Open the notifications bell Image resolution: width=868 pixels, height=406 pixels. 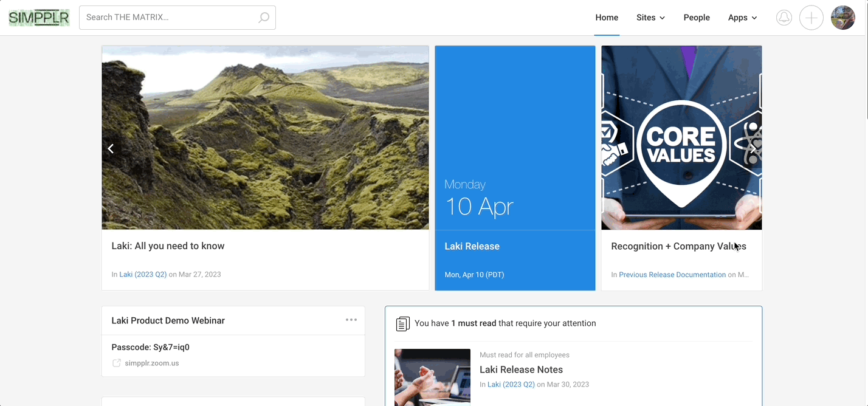784,18
